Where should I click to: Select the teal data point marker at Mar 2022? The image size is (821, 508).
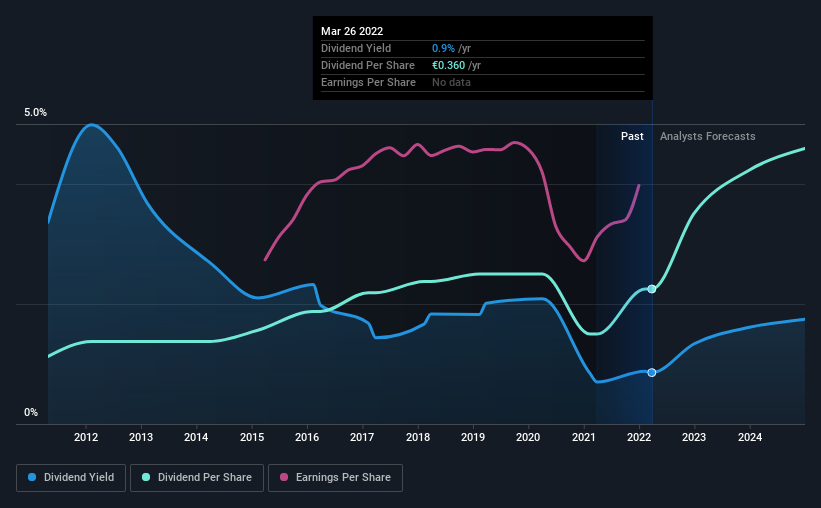(x=652, y=289)
